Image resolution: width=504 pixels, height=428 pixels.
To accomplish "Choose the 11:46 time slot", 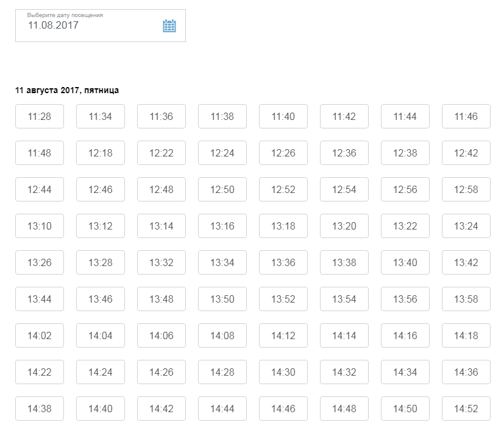I will tap(466, 116).
